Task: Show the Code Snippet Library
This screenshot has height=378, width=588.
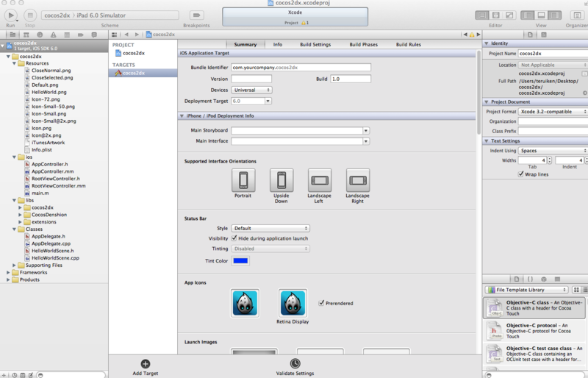Action: pyautogui.click(x=530, y=279)
